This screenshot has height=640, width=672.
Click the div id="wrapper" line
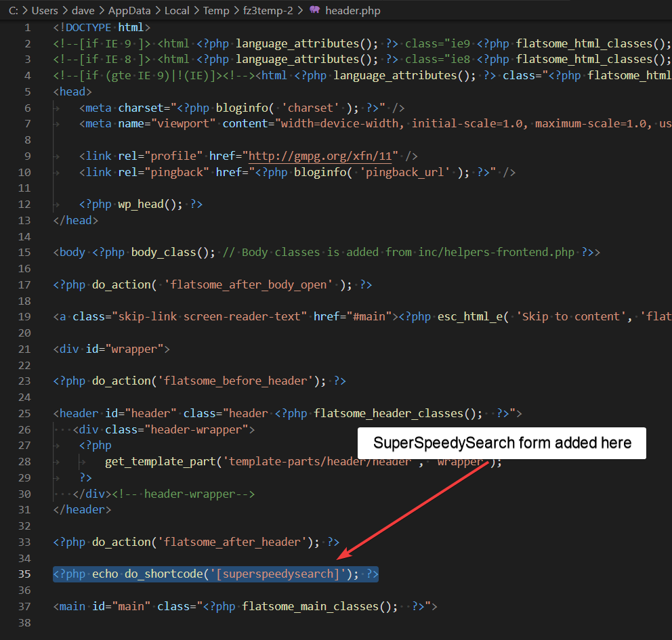click(x=111, y=349)
